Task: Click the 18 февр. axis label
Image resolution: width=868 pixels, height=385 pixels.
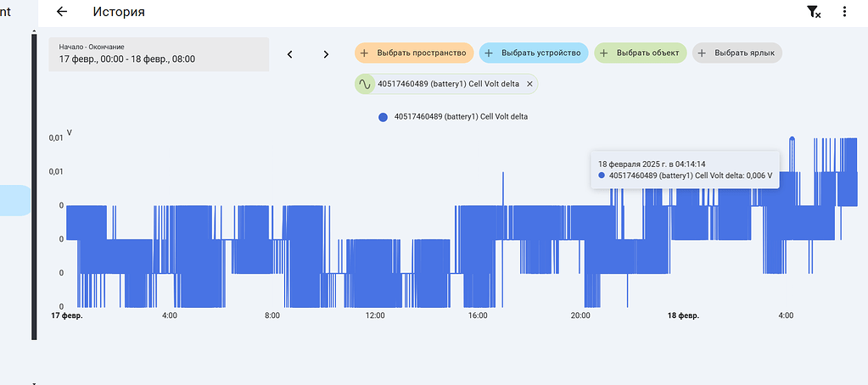Action: (x=683, y=315)
